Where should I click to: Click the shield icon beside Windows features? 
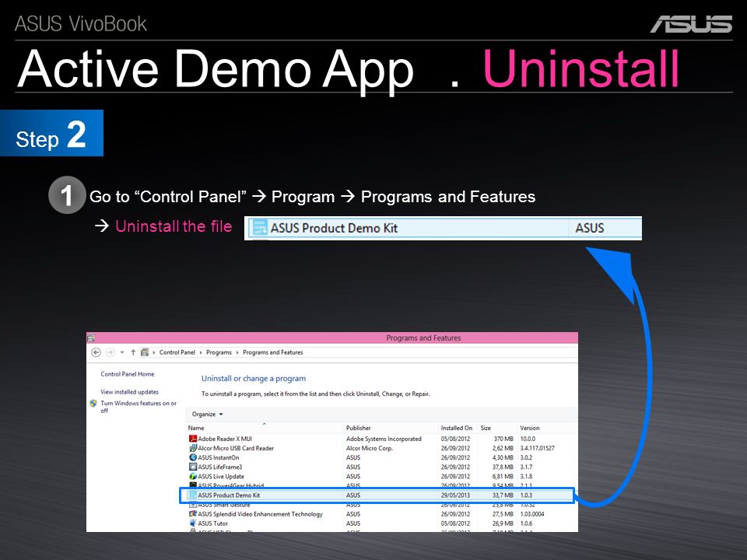click(x=93, y=404)
